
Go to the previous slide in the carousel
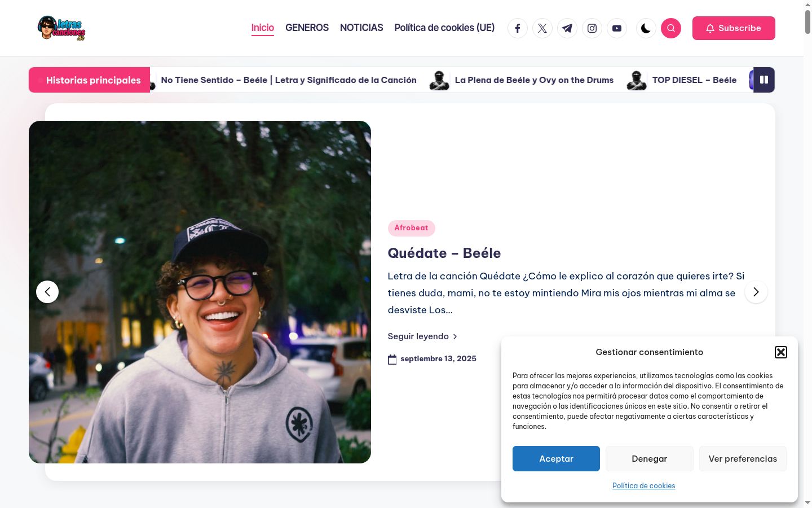47,292
